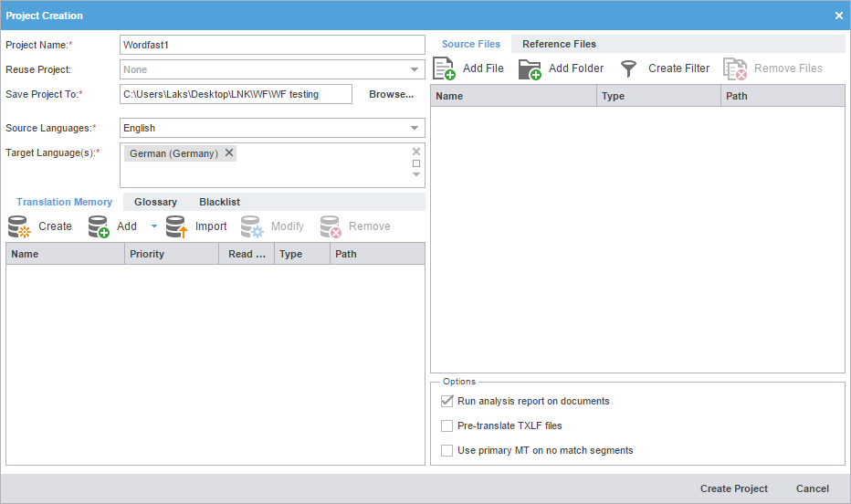Screen dimensions: 851x504
Task: Click the Create Filter funnel icon
Action: [628, 68]
